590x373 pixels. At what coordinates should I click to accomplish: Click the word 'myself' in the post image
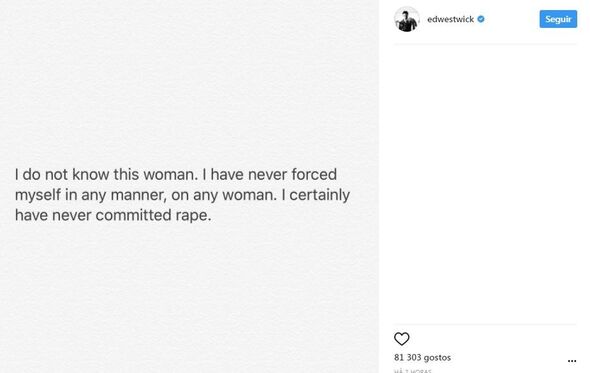click(x=38, y=195)
